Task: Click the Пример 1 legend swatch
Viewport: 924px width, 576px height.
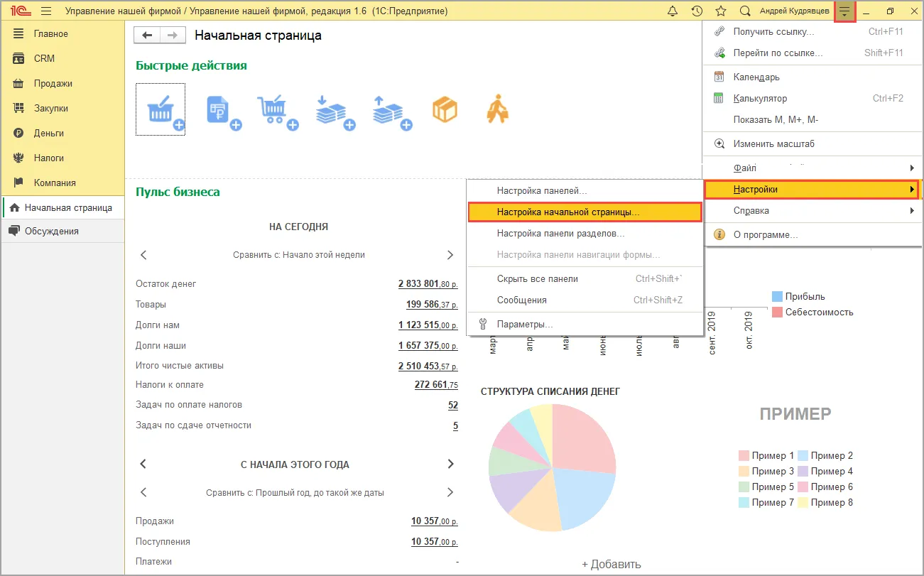Action: (744, 455)
